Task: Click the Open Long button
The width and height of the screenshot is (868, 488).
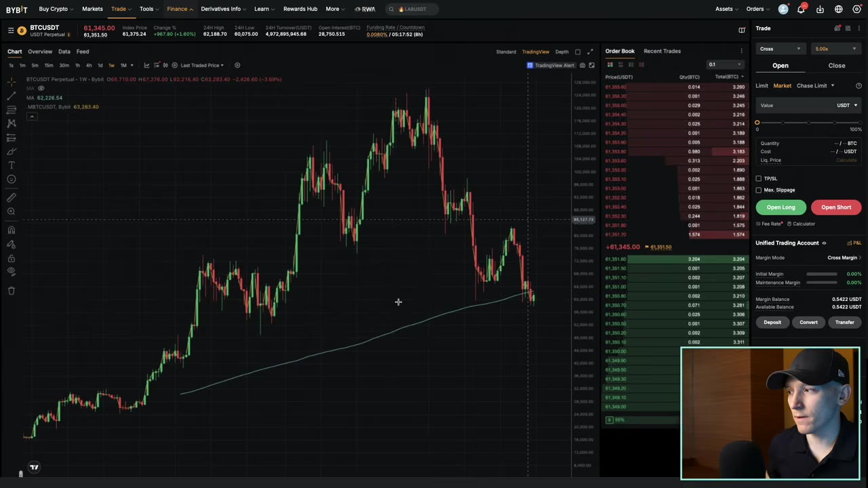Action: 781,207
